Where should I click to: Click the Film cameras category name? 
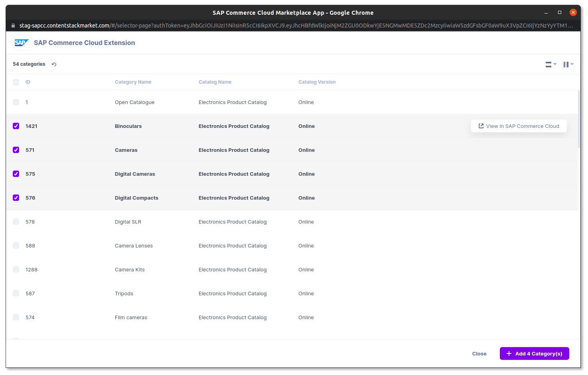click(x=131, y=317)
